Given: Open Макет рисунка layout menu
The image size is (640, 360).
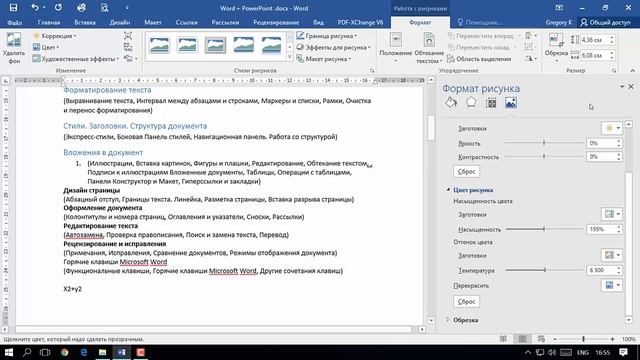Looking at the screenshot, I should pos(324,59).
